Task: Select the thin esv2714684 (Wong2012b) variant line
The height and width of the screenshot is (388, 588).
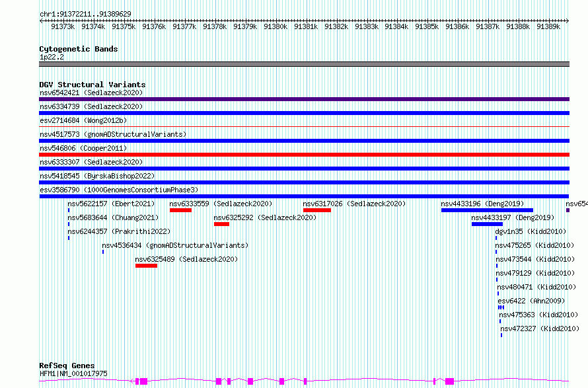Action: point(304,127)
